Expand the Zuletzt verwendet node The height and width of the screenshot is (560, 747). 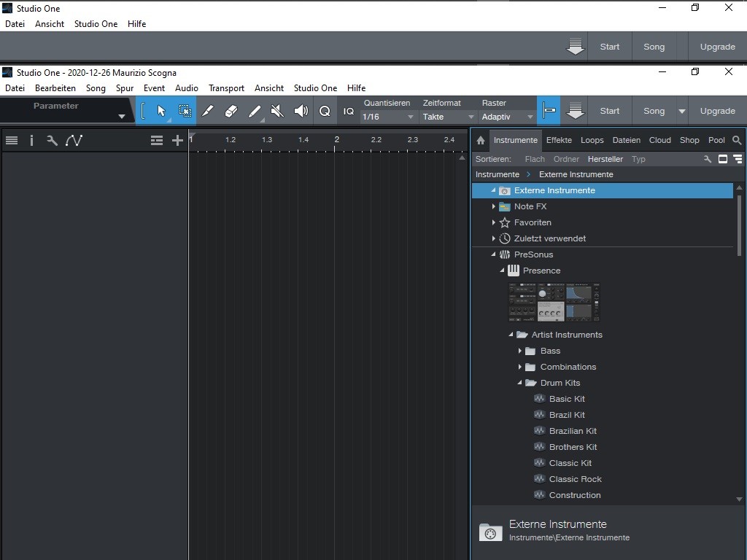[x=494, y=238]
